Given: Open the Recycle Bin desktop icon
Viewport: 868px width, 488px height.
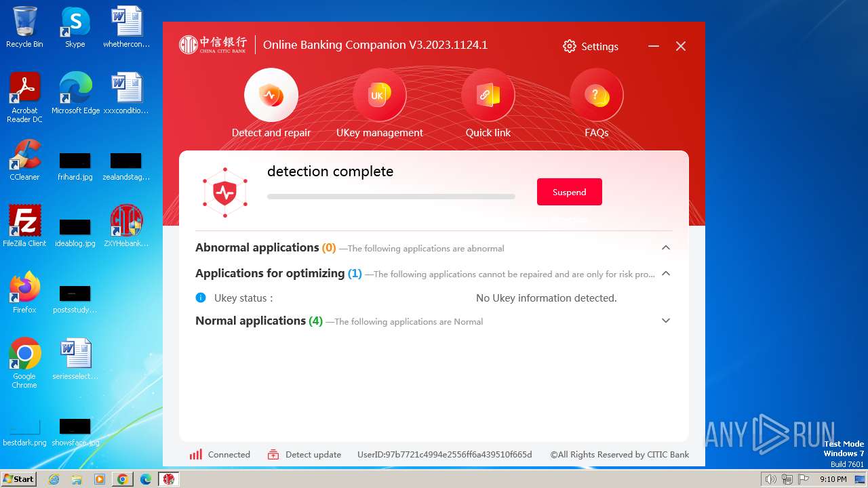Looking at the screenshot, I should (24, 28).
